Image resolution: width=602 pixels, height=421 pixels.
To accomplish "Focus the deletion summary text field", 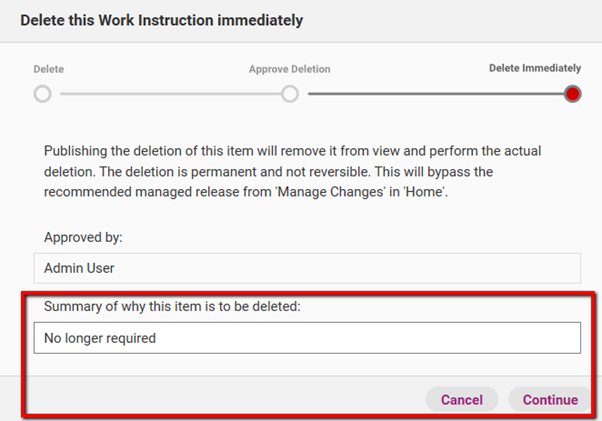I will (x=307, y=338).
